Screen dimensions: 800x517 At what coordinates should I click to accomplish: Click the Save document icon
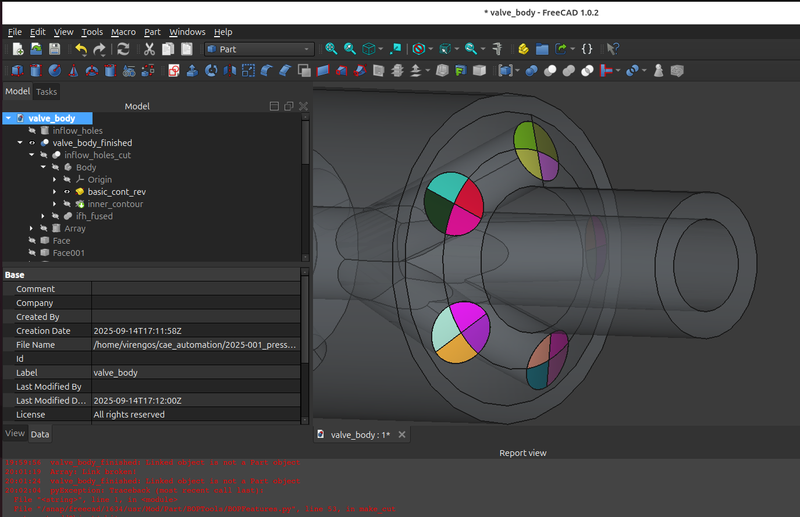[x=54, y=49]
